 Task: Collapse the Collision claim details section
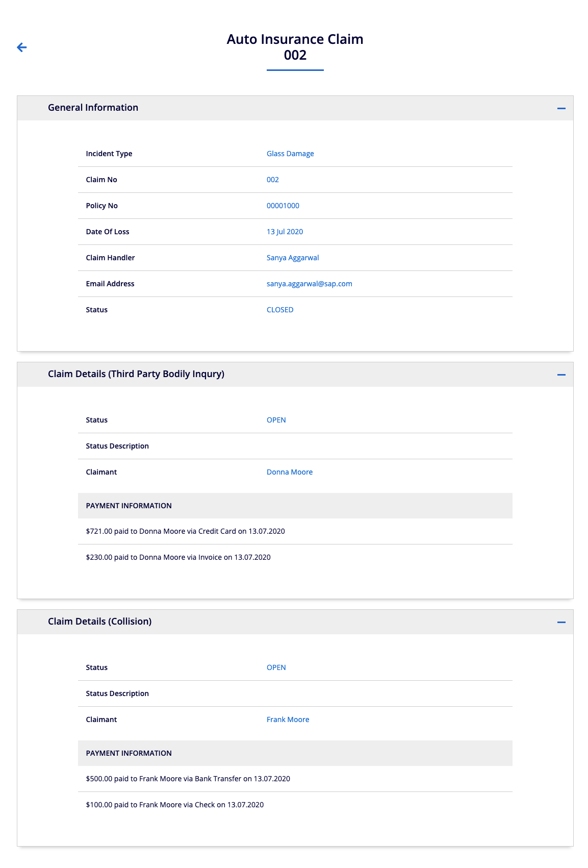(561, 622)
